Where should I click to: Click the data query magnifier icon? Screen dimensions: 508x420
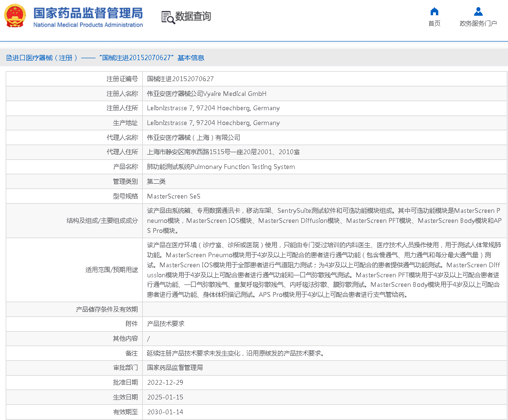168,17
